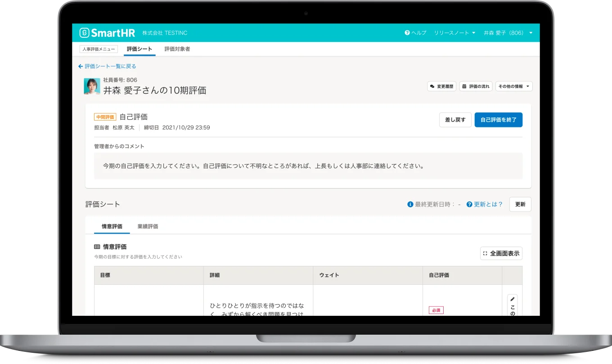
Task: Switch to the 評価対象者 tab
Action: click(177, 49)
